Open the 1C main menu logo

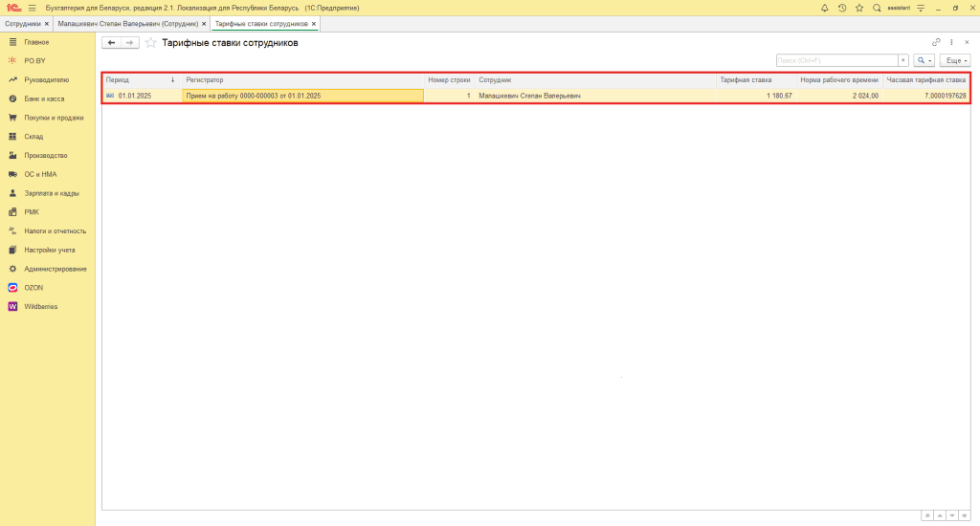click(13, 8)
